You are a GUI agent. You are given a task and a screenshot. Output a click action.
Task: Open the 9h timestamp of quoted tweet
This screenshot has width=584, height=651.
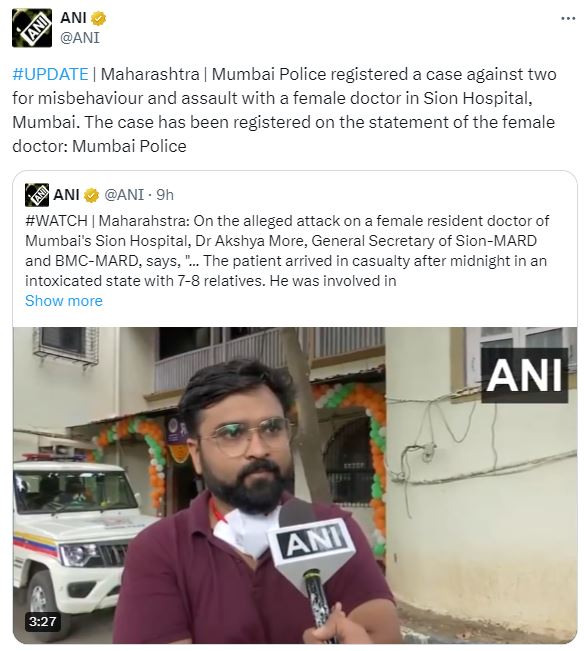point(165,195)
